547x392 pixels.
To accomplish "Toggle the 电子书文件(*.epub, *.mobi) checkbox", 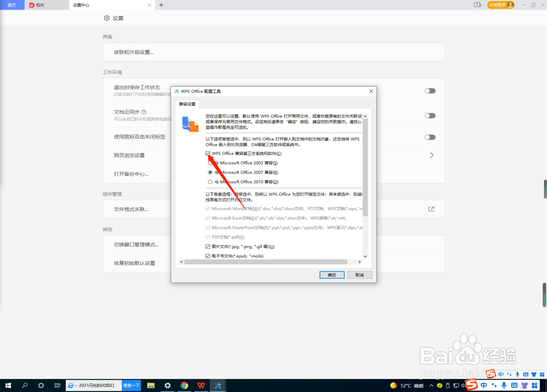I will click(208, 256).
